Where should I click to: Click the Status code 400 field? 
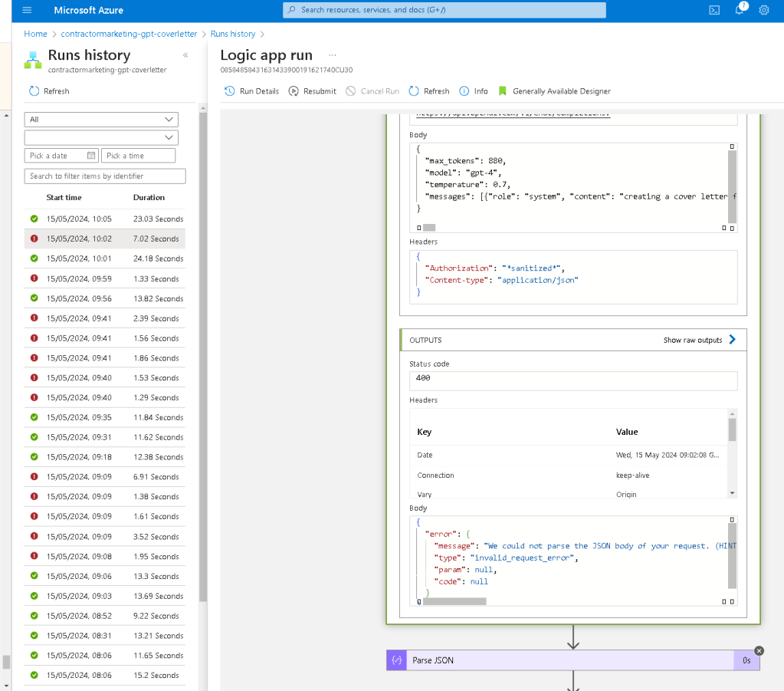[573, 380]
